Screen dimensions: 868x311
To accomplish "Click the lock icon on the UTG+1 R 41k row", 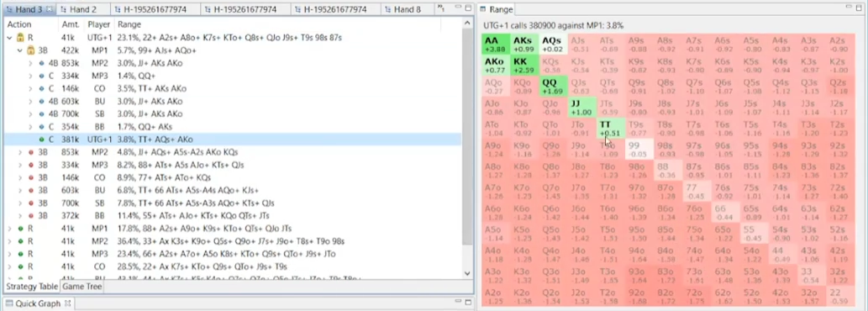I will coord(21,38).
